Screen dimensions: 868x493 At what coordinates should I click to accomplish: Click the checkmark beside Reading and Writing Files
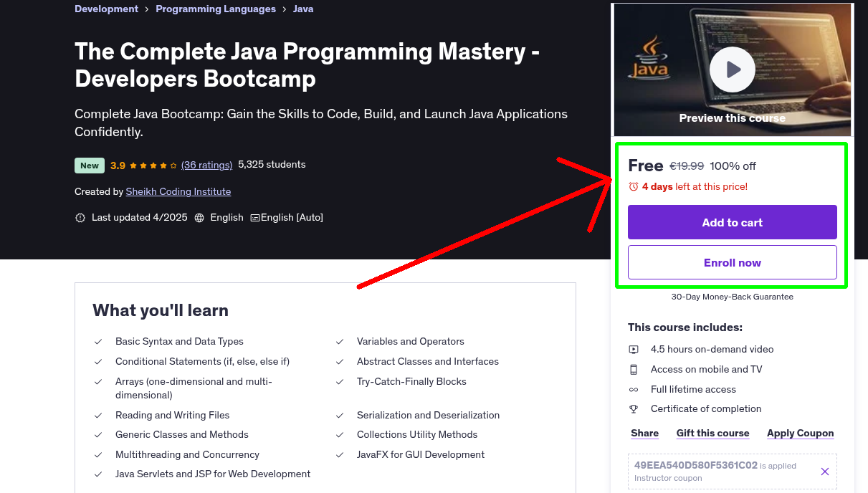click(98, 416)
